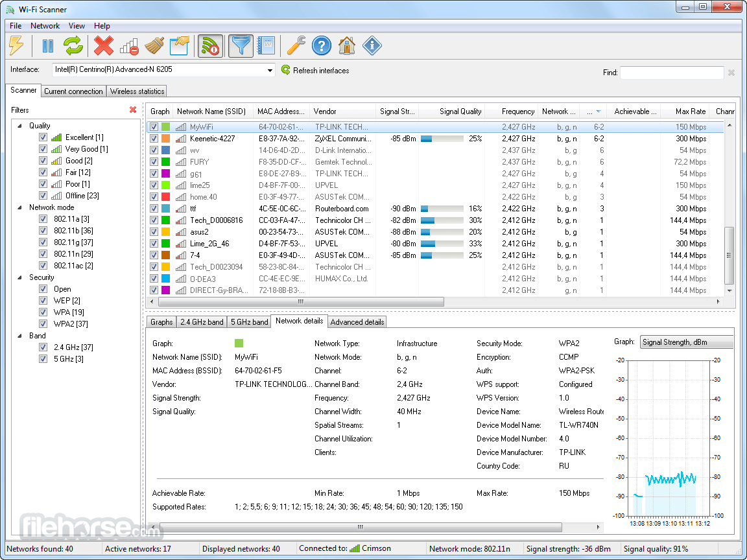The width and height of the screenshot is (747, 560).
Task: Uncheck the Excellent [1] quality filter
Action: coord(43,137)
